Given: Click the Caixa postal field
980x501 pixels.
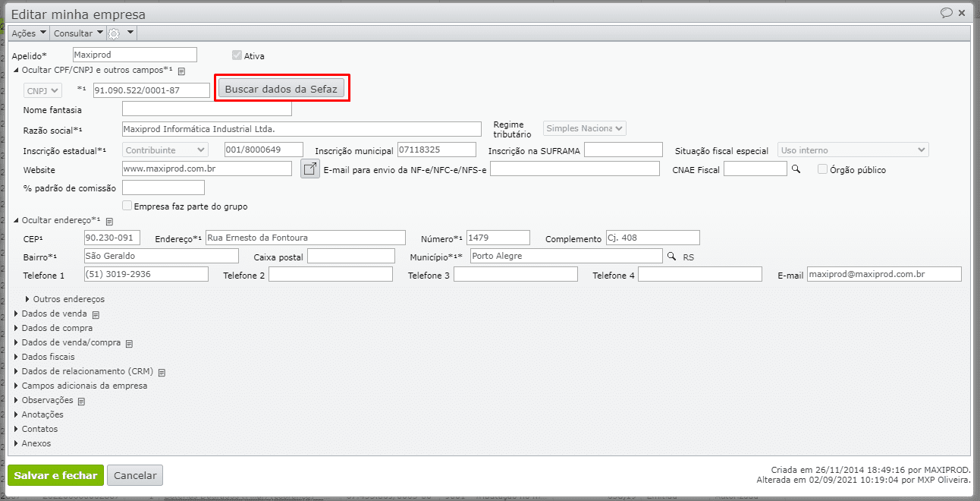Looking at the screenshot, I should (x=351, y=256).
